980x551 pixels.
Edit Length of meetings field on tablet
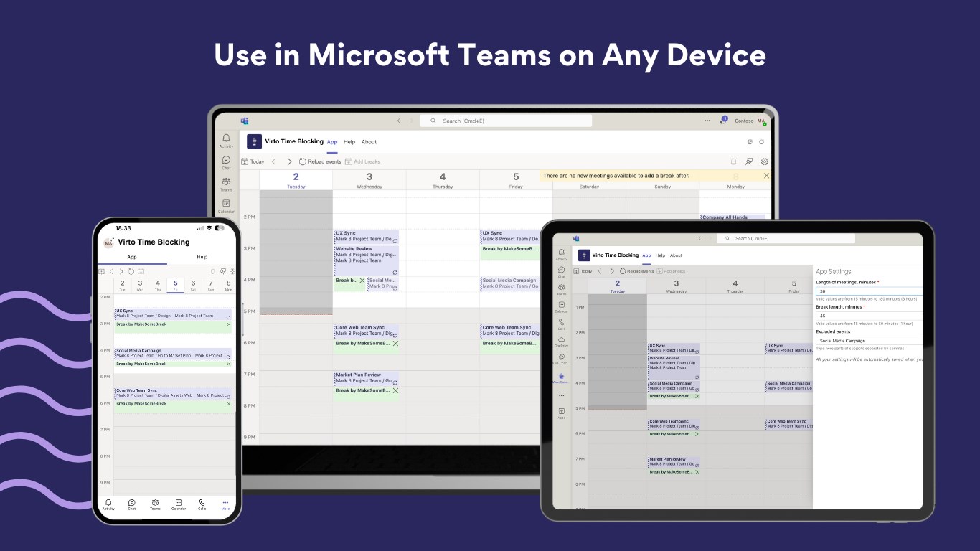click(x=869, y=291)
